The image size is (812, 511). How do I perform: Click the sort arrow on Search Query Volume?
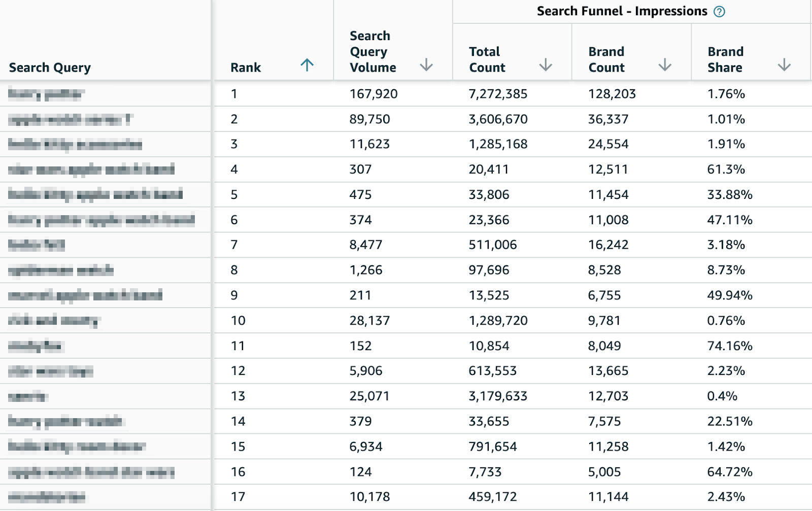click(x=427, y=65)
